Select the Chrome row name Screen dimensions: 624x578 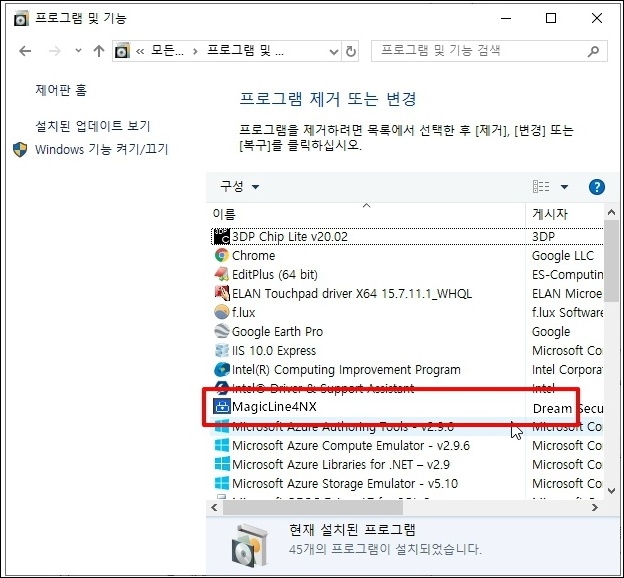(254, 256)
